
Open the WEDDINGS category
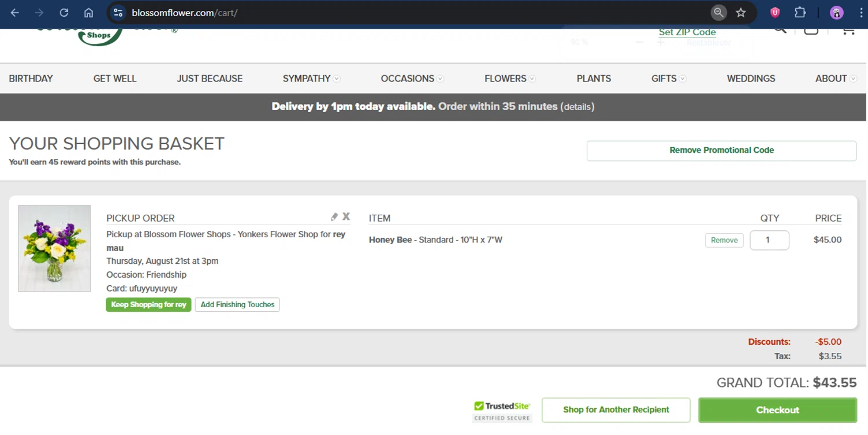[751, 78]
